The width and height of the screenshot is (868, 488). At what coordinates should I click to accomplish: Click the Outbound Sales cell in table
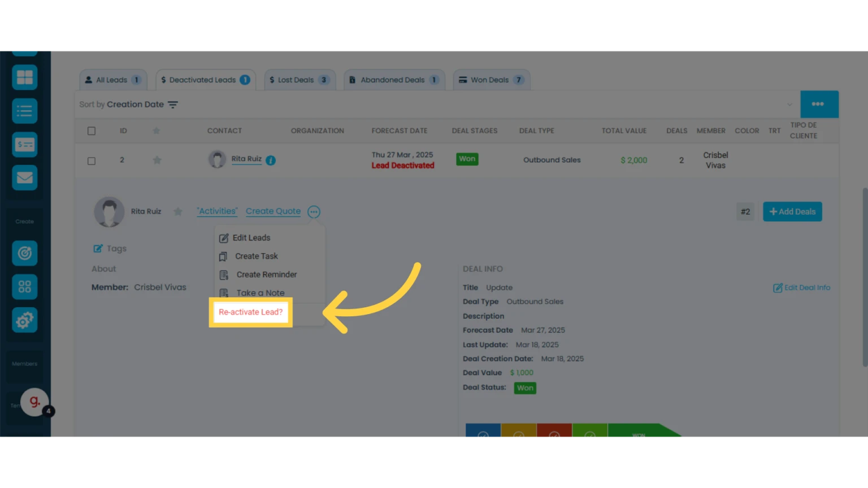pyautogui.click(x=552, y=160)
